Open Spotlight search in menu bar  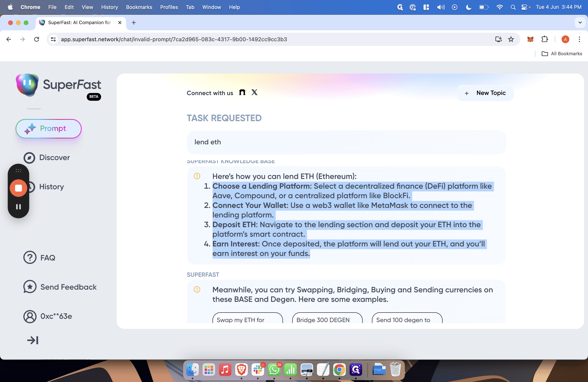pyautogui.click(x=513, y=7)
